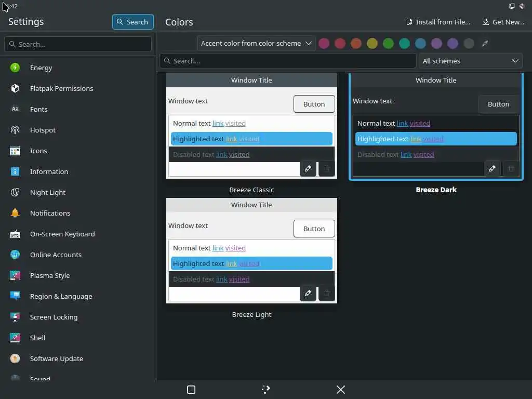This screenshot has width=532, height=399.
Task: Tap the task switcher dots icon at bottom
Action: tap(266, 390)
